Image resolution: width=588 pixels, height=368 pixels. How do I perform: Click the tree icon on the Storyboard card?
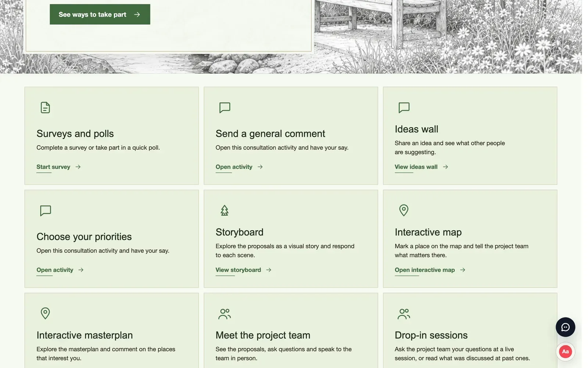point(225,210)
